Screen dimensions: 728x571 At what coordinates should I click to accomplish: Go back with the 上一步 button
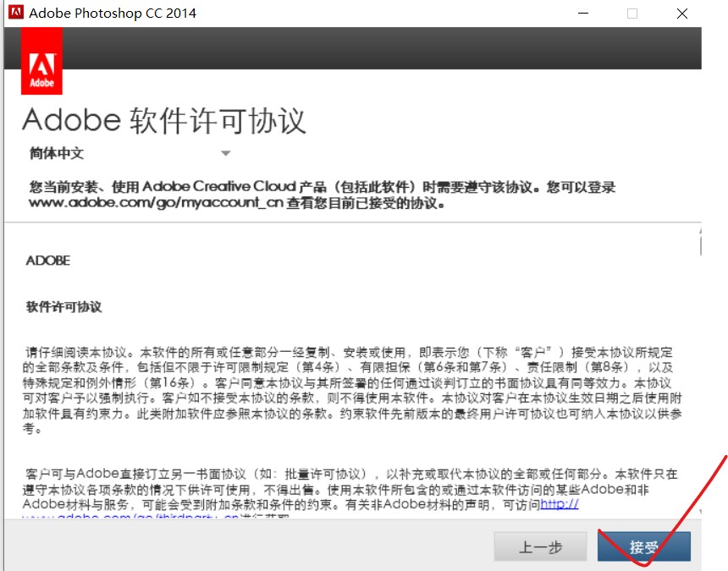pos(540,547)
